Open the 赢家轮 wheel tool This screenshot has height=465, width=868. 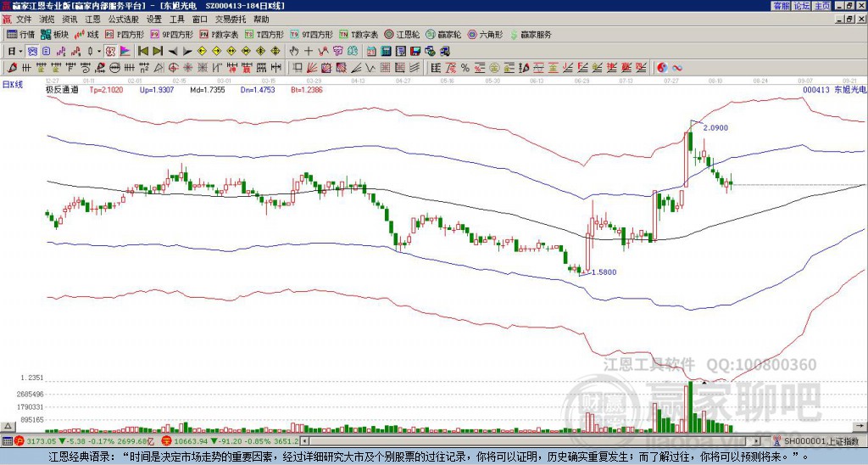pyautogui.click(x=443, y=34)
